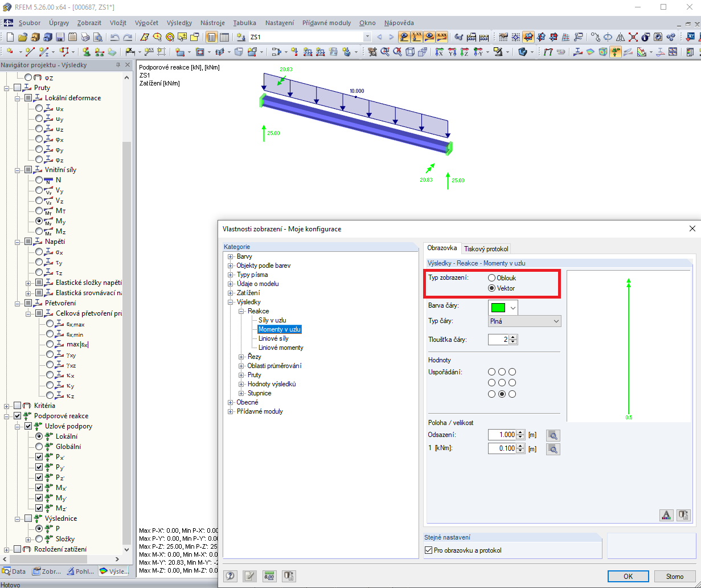Open the Typ čáry combo box
This screenshot has width=701, height=588.
pyautogui.click(x=524, y=321)
